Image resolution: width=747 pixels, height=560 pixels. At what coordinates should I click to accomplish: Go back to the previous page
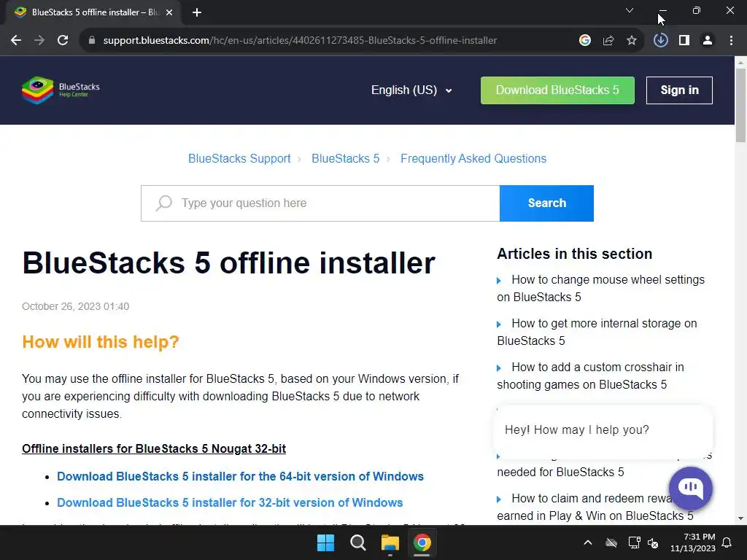tap(16, 41)
